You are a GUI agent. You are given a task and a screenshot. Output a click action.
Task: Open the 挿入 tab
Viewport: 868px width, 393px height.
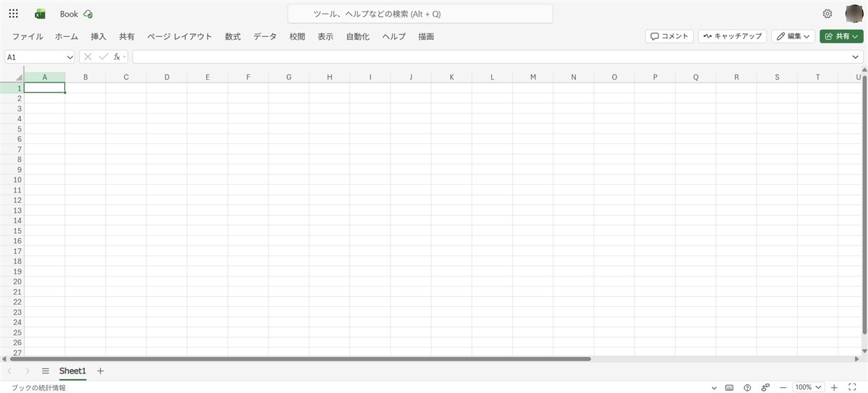point(98,36)
